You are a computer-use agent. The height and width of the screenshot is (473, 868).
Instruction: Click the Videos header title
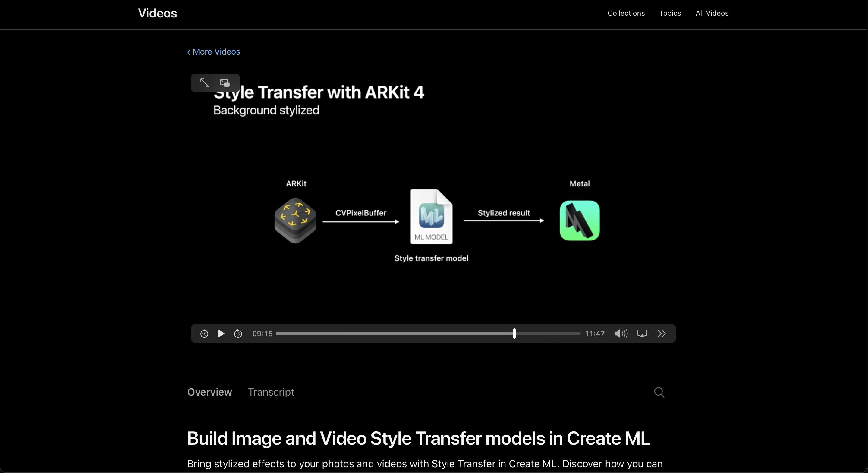coord(157,14)
